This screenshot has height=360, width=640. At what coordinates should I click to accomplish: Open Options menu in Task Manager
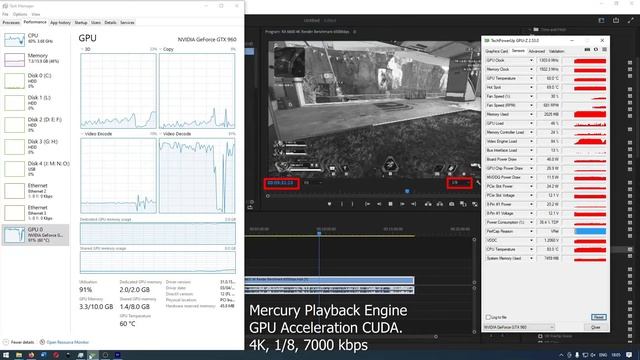coord(20,14)
